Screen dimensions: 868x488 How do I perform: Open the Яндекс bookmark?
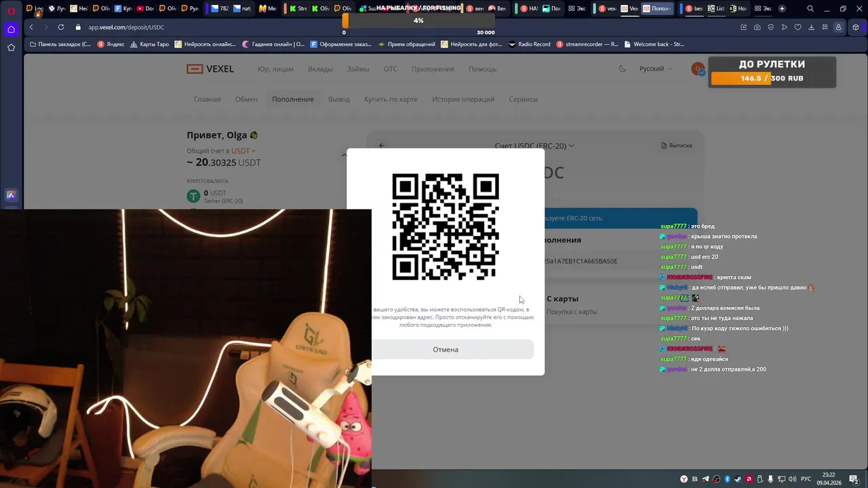[x=111, y=44]
